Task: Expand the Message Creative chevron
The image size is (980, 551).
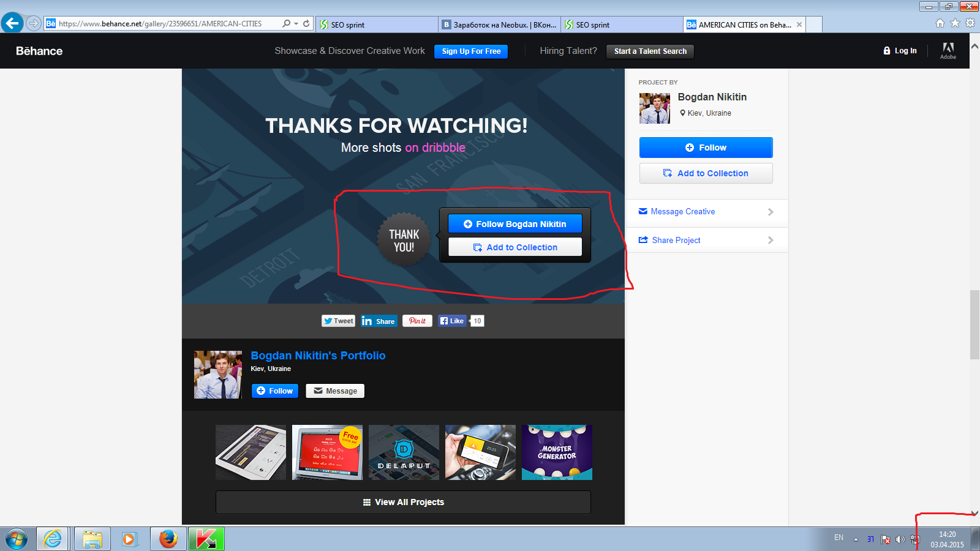Action: 771,212
